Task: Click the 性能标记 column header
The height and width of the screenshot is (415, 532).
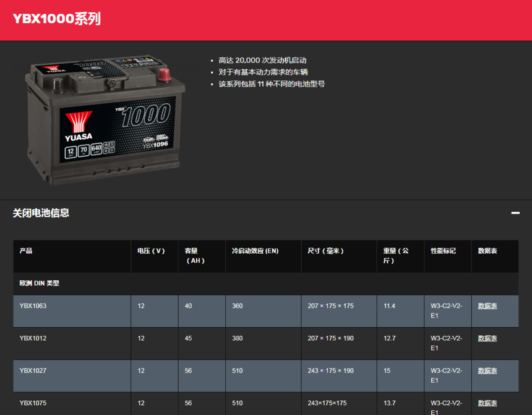Action: click(448, 256)
